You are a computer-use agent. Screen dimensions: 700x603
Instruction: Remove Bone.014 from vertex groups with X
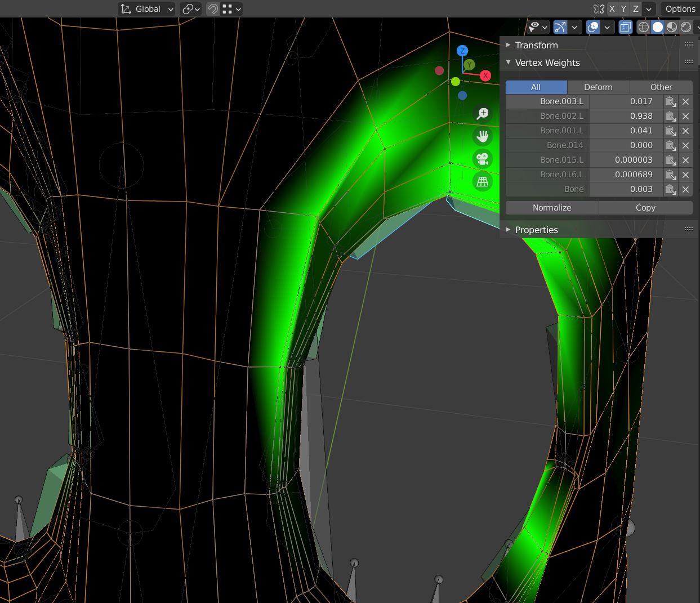685,145
